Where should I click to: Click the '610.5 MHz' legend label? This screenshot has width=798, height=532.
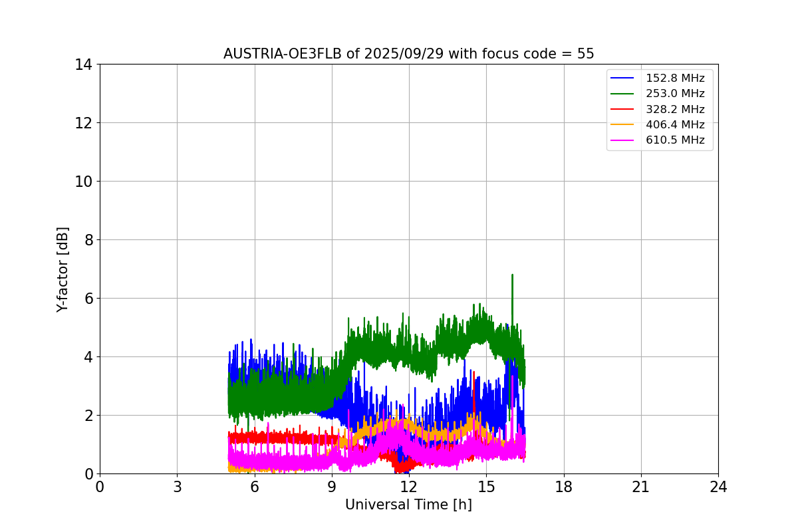pos(675,140)
